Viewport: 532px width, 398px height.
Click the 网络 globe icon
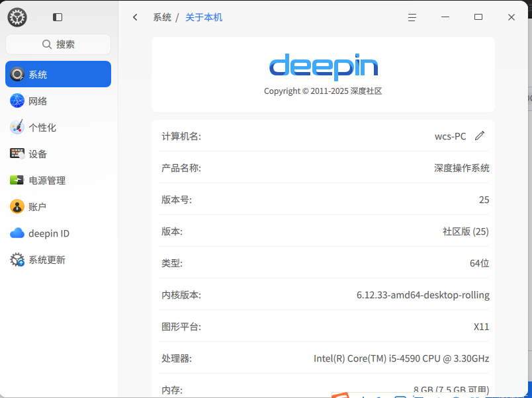(x=17, y=100)
